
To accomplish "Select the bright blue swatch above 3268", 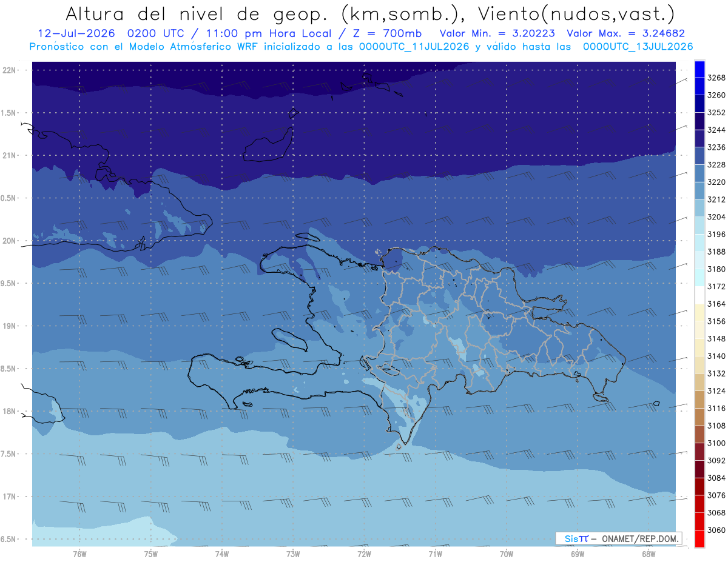I will [x=699, y=69].
